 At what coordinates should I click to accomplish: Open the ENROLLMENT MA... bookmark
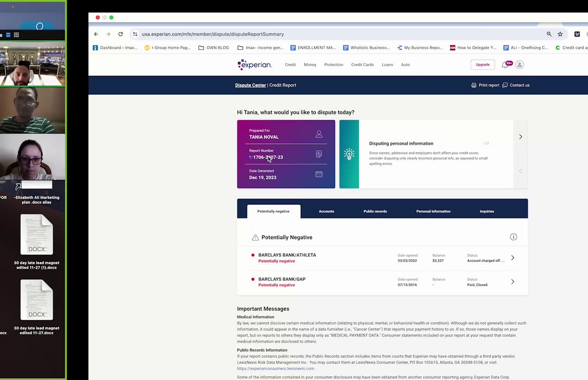pos(313,47)
